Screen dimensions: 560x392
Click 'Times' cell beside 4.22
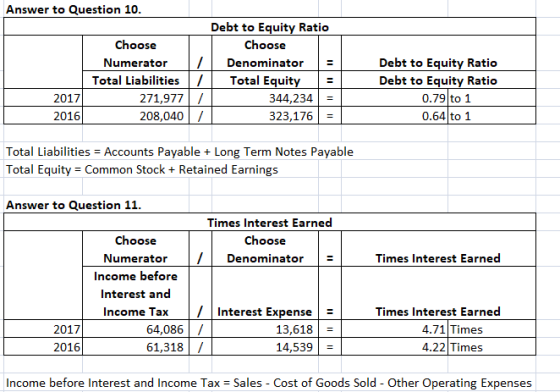pyautogui.click(x=492, y=347)
